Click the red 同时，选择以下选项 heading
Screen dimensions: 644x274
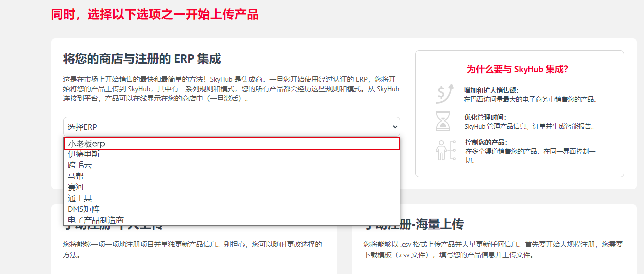coord(155,14)
